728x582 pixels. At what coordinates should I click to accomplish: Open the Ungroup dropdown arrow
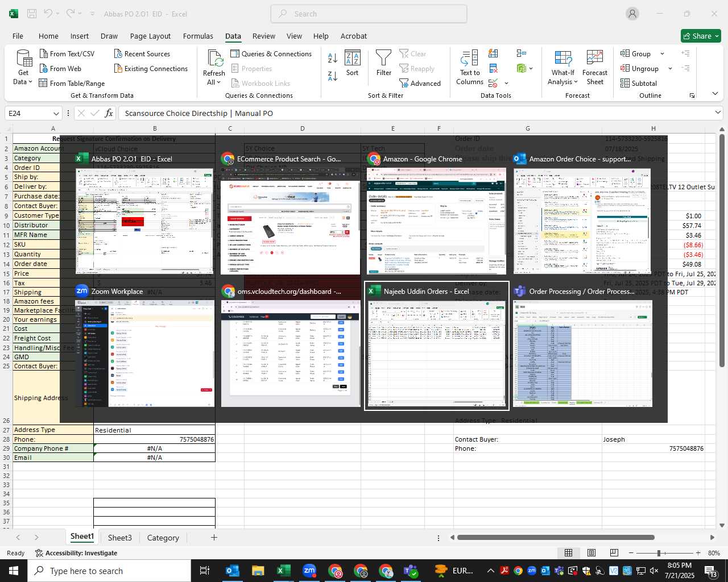pos(670,68)
